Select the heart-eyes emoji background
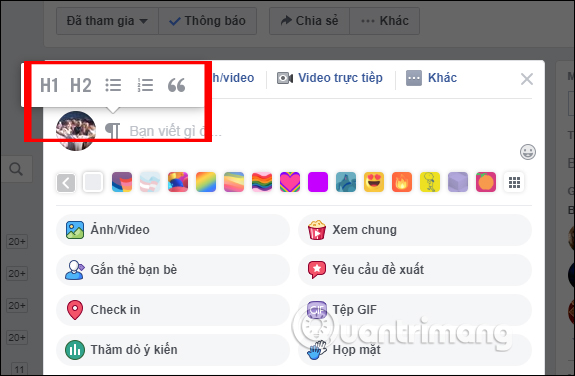 pyautogui.click(x=374, y=182)
